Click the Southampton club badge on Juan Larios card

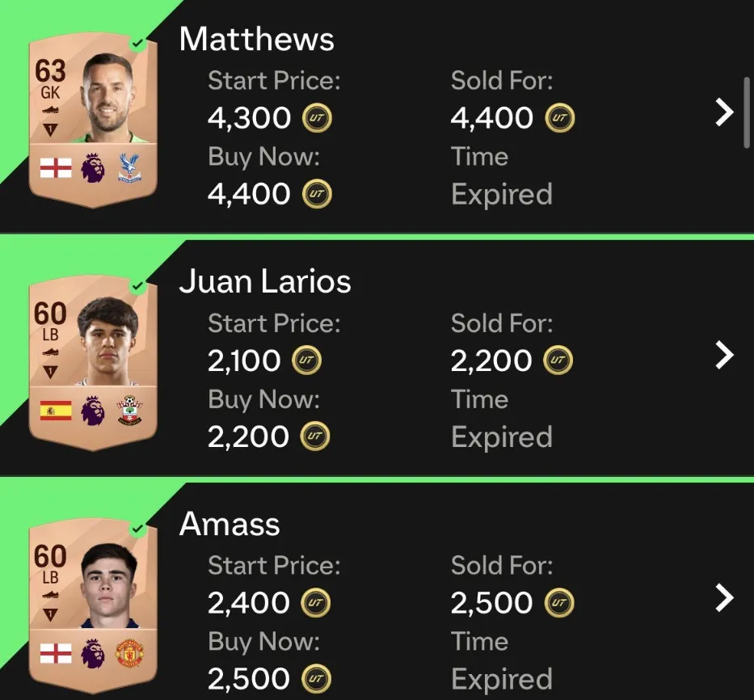pyautogui.click(x=128, y=409)
